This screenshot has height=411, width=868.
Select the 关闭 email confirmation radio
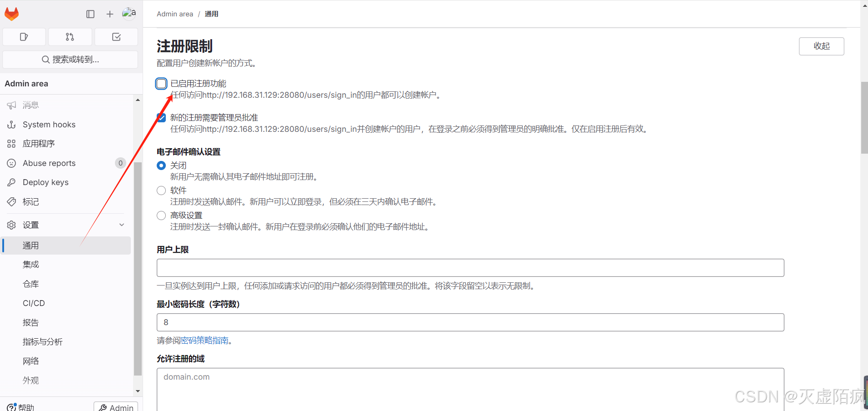(x=161, y=165)
